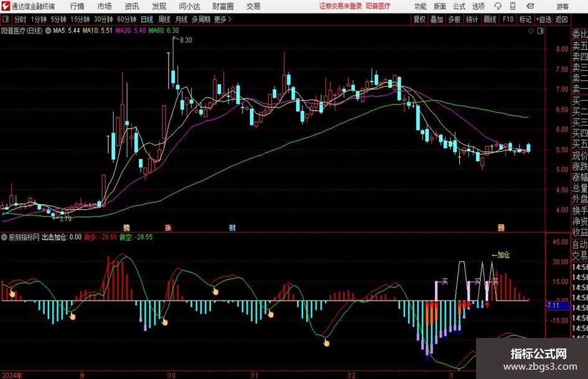Open the 公式 menu
This screenshot has width=588, height=379.
(459, 6)
